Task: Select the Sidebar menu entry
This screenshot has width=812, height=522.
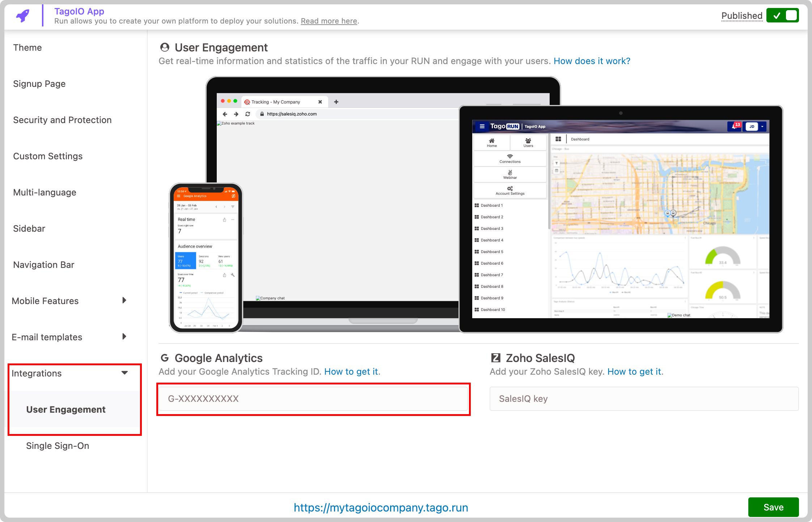Action: point(29,228)
